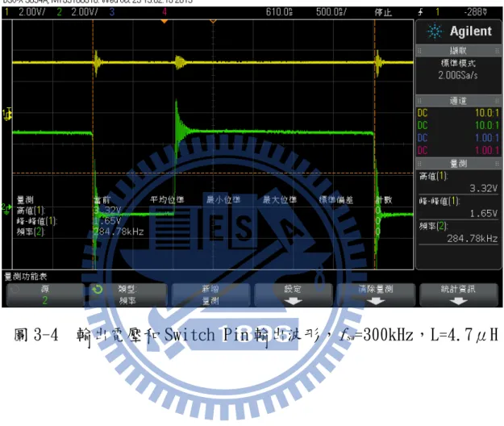Select channel 3 indicator

111,12
